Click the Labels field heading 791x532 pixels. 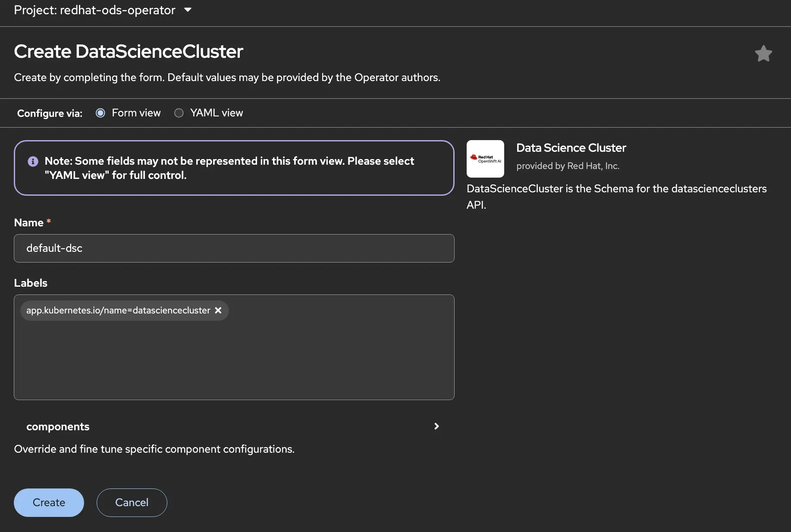click(x=31, y=283)
